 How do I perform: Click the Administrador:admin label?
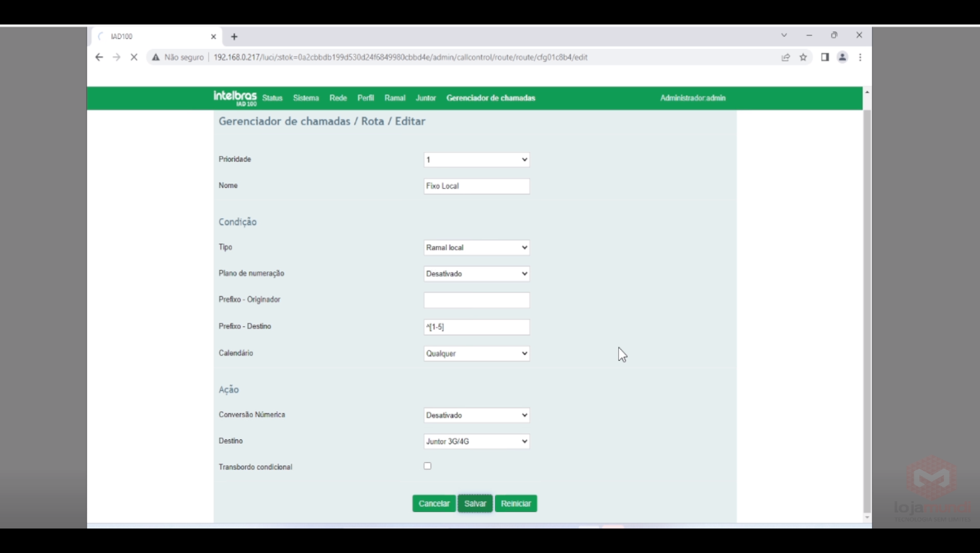[692, 98]
